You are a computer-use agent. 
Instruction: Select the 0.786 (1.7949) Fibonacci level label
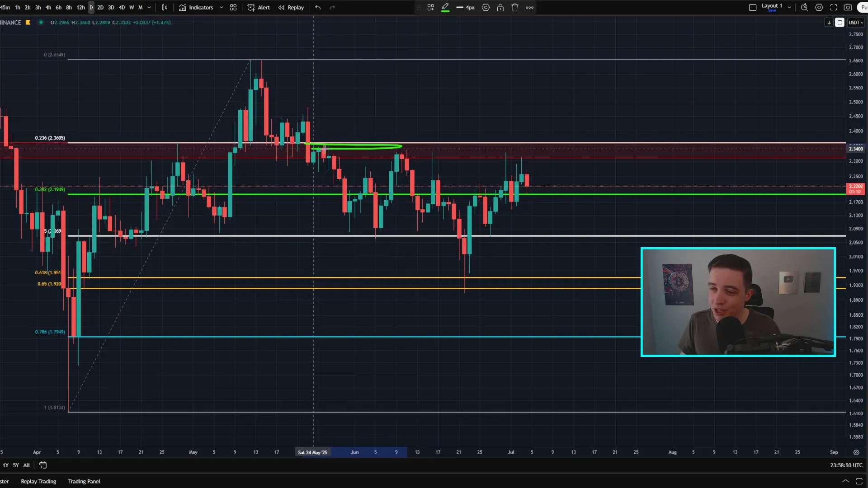[50, 332]
